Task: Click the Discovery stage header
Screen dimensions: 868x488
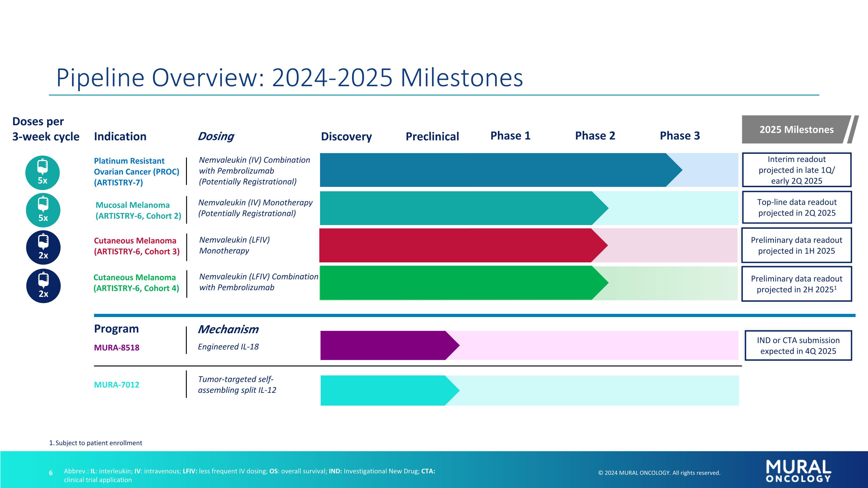Action: pyautogui.click(x=346, y=137)
